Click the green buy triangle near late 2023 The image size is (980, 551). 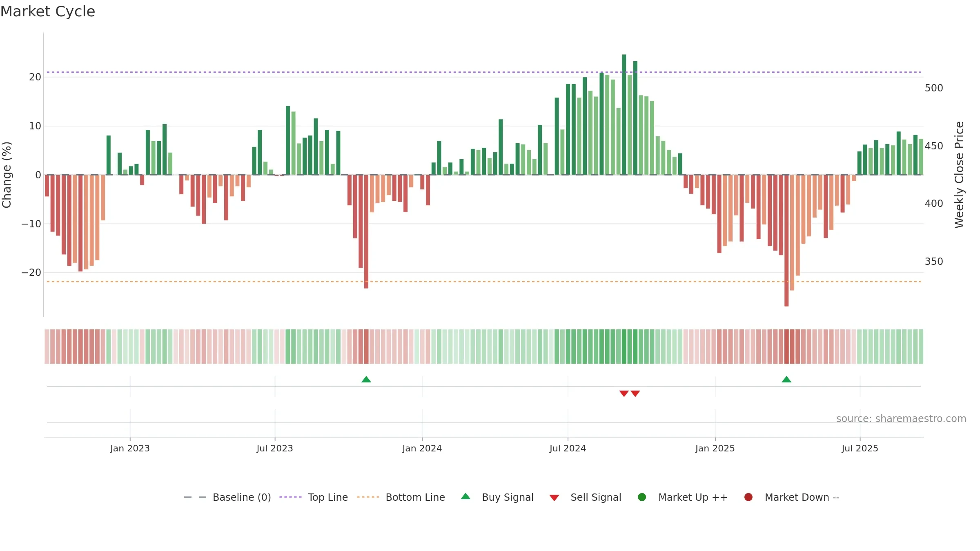(x=366, y=380)
